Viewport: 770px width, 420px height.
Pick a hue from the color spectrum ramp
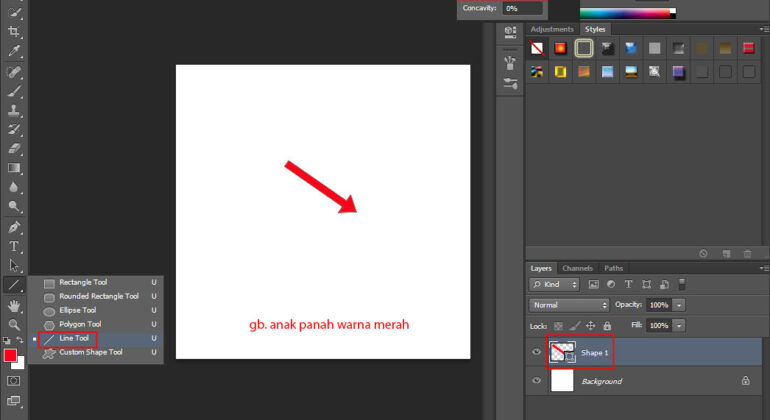tap(625, 14)
